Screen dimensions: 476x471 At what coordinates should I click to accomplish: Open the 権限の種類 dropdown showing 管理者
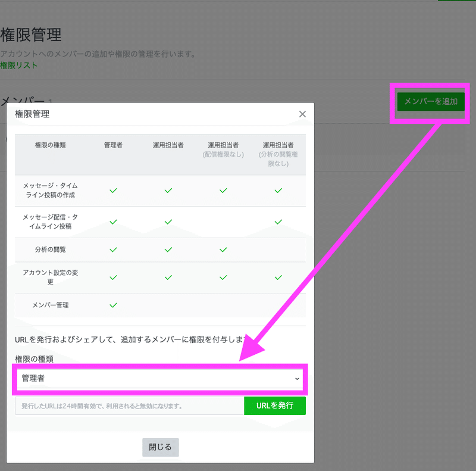pos(159,379)
